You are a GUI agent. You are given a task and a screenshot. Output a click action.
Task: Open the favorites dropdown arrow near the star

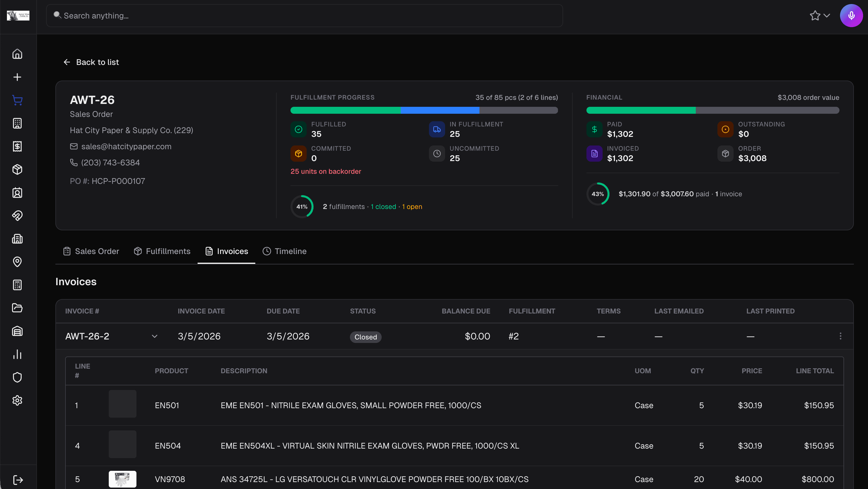826,16
